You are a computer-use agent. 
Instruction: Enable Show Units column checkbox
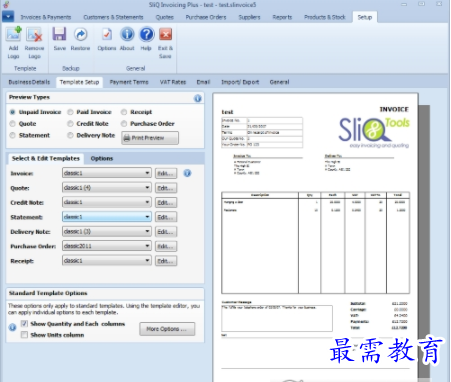(24, 335)
